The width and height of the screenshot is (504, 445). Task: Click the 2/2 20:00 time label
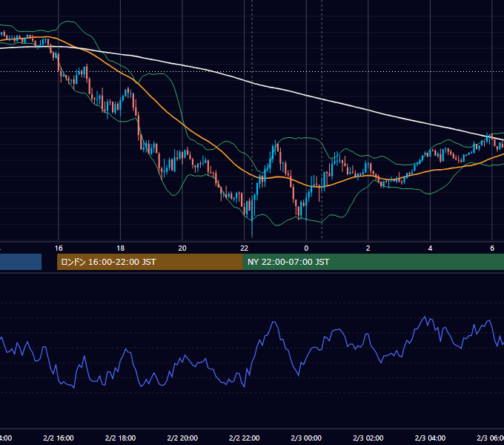pyautogui.click(x=182, y=438)
